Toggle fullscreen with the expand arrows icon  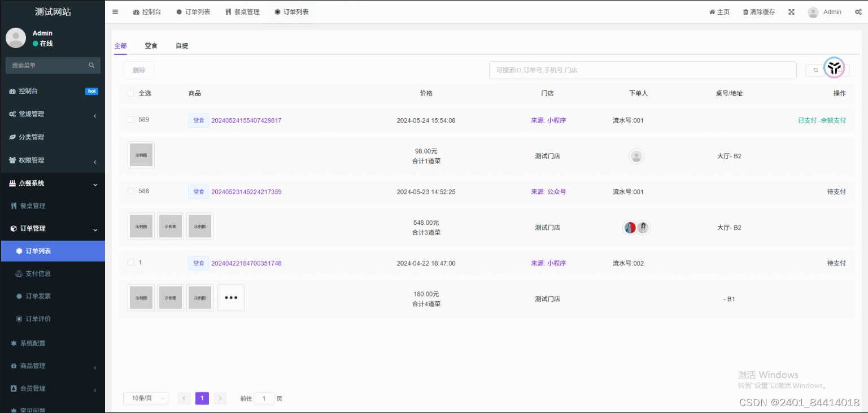pos(791,12)
